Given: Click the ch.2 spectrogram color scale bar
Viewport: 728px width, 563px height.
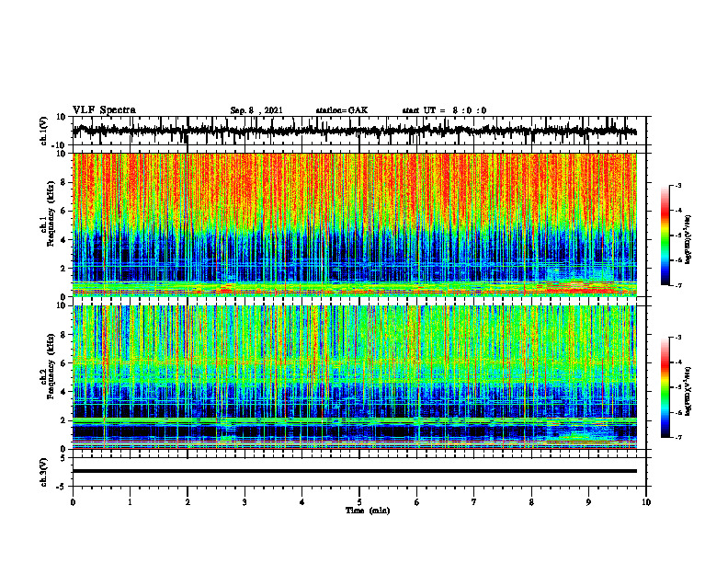Looking at the screenshot, I should coord(665,387).
